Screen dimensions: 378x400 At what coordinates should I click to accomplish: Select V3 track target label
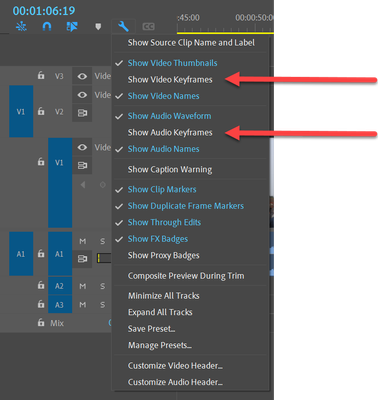pos(59,76)
